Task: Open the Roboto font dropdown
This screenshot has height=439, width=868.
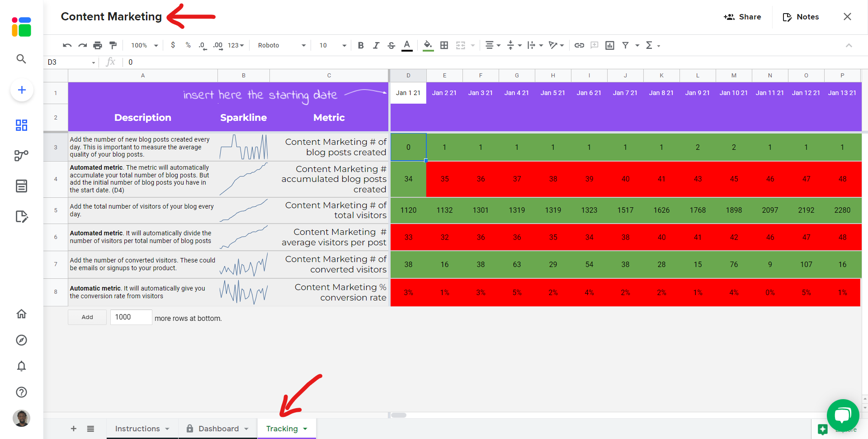Action: [282, 45]
